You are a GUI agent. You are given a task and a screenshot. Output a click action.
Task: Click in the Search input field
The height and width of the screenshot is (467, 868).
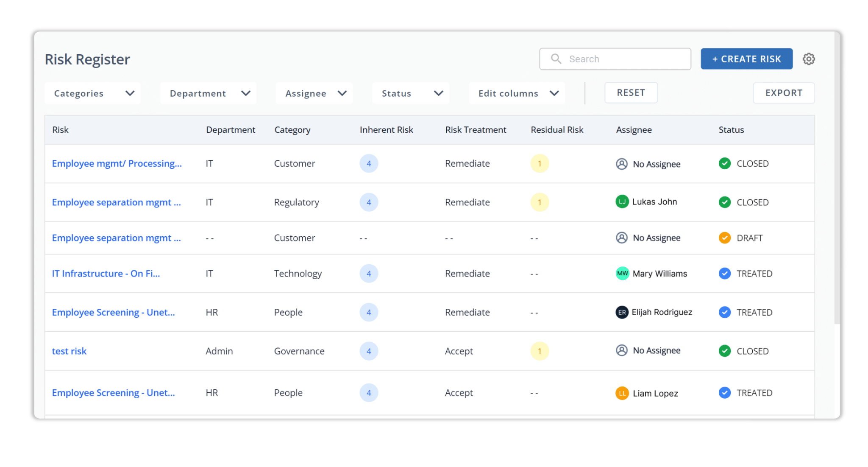coord(615,59)
